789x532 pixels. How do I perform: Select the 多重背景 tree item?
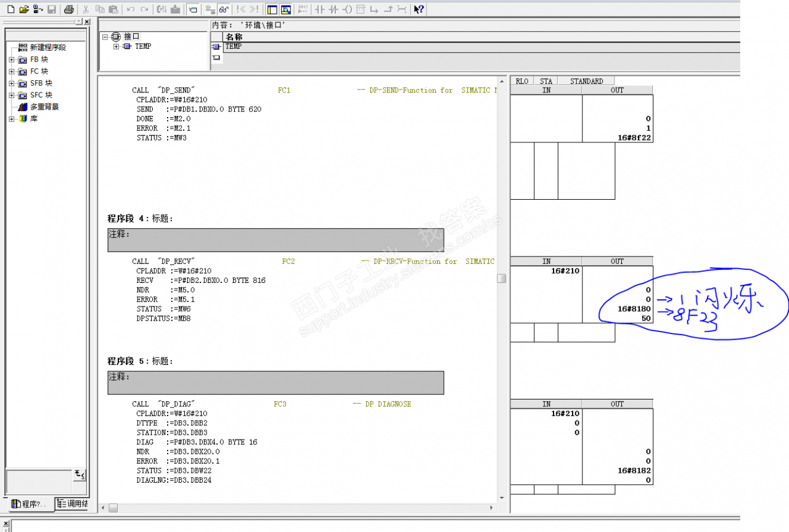pyautogui.click(x=44, y=107)
